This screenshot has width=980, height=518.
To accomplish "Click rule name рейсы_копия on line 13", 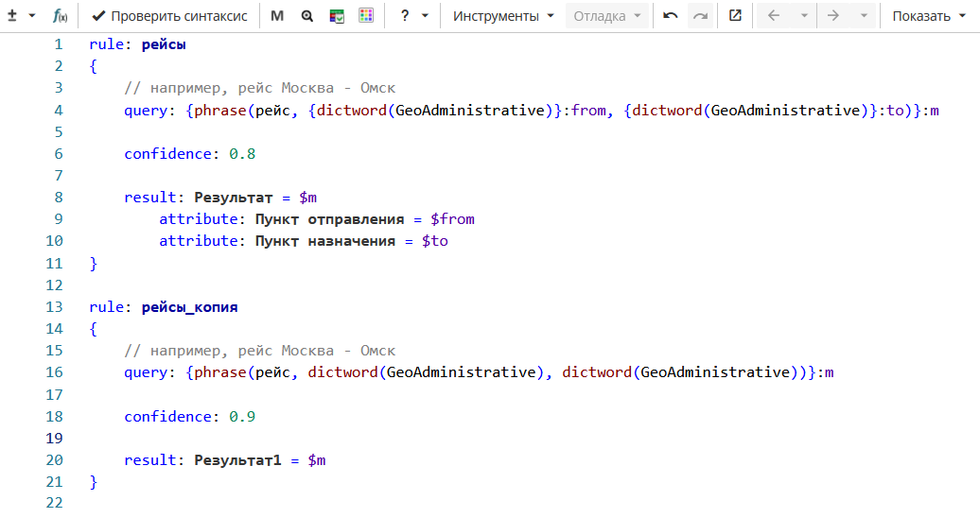I will [x=190, y=307].
